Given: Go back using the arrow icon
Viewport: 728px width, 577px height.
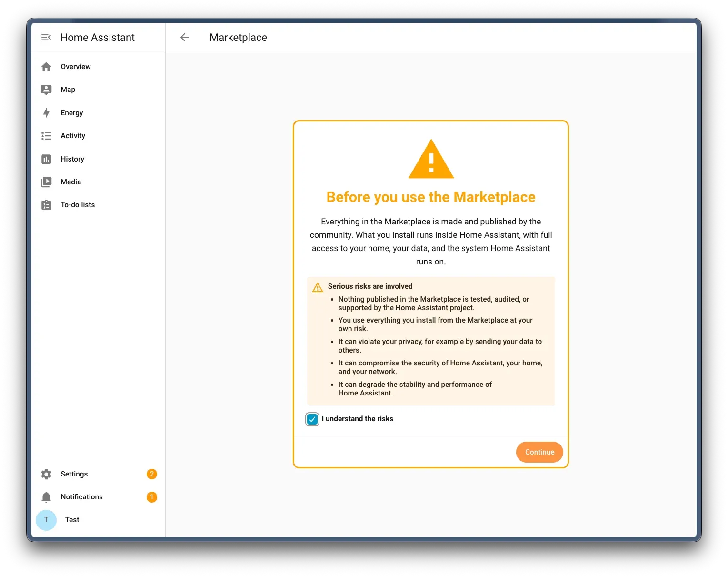Looking at the screenshot, I should click(x=185, y=37).
